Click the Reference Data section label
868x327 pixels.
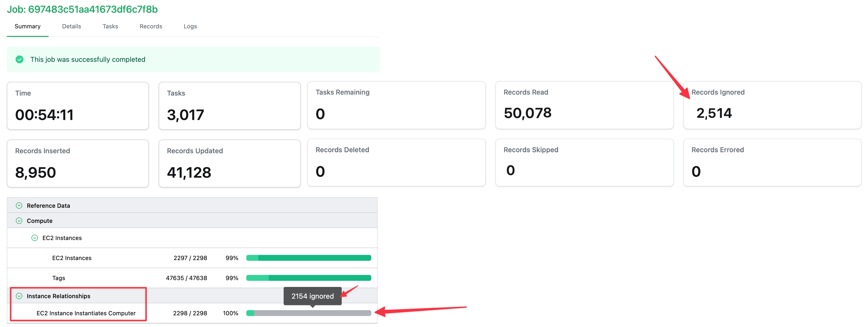tap(49, 206)
